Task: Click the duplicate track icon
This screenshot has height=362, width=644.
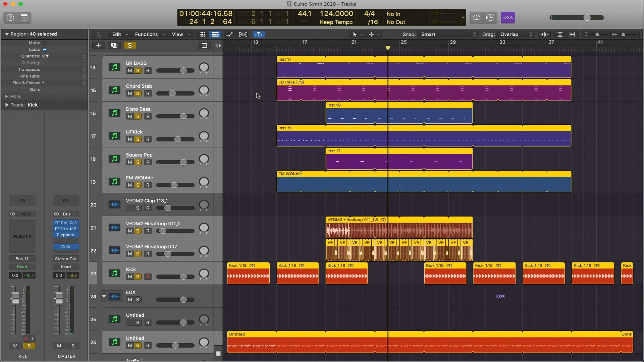Action: [x=114, y=45]
